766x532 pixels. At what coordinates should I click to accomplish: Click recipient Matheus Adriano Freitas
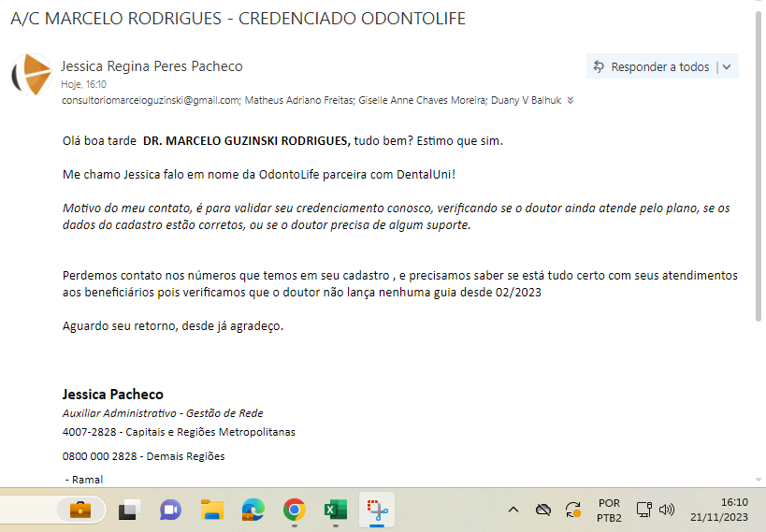(299, 100)
